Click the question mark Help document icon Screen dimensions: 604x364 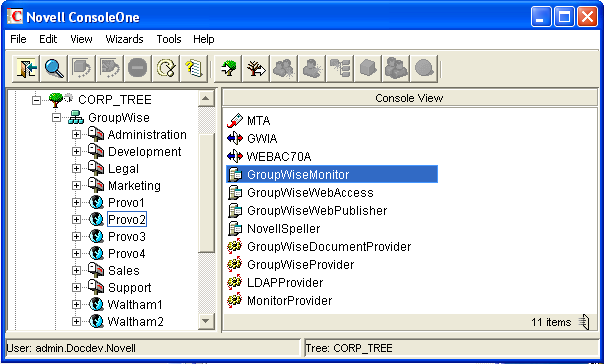(194, 69)
